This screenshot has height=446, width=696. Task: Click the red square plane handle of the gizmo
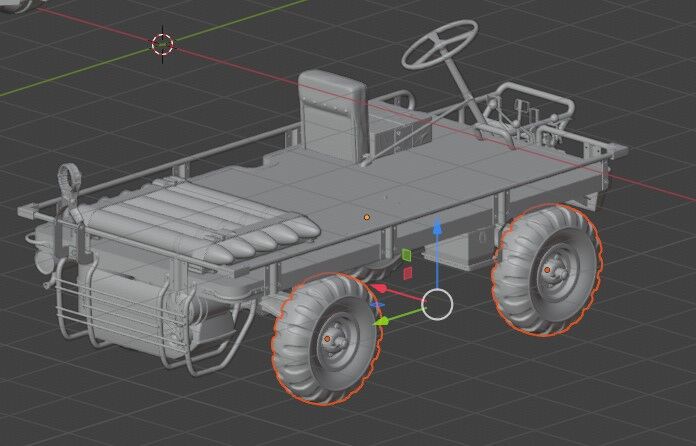(407, 272)
